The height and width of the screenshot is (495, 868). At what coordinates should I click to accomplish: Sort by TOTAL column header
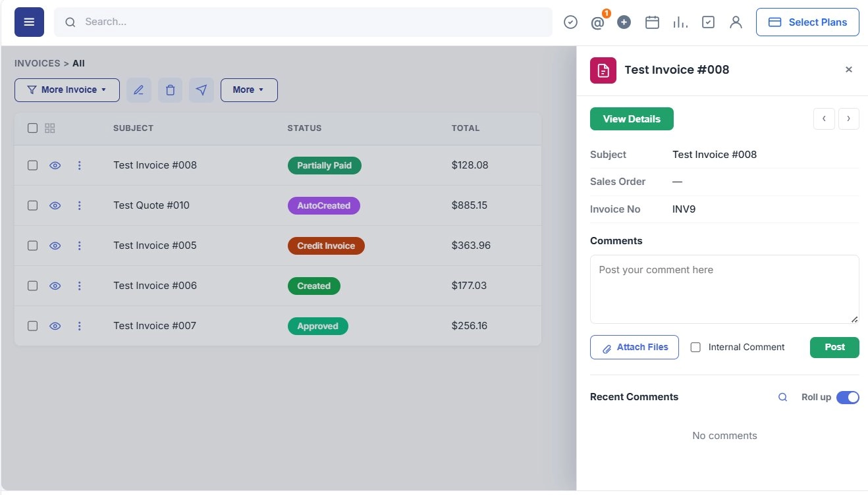tap(466, 128)
